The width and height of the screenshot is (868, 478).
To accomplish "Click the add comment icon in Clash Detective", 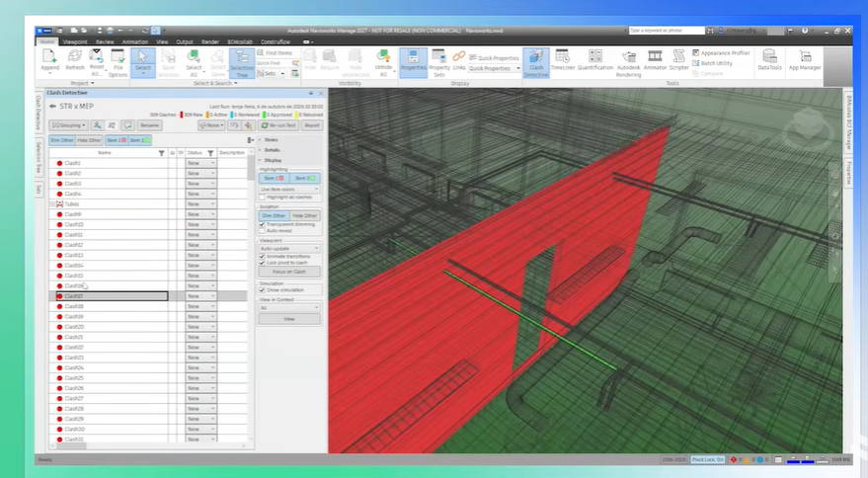I will click(x=127, y=125).
